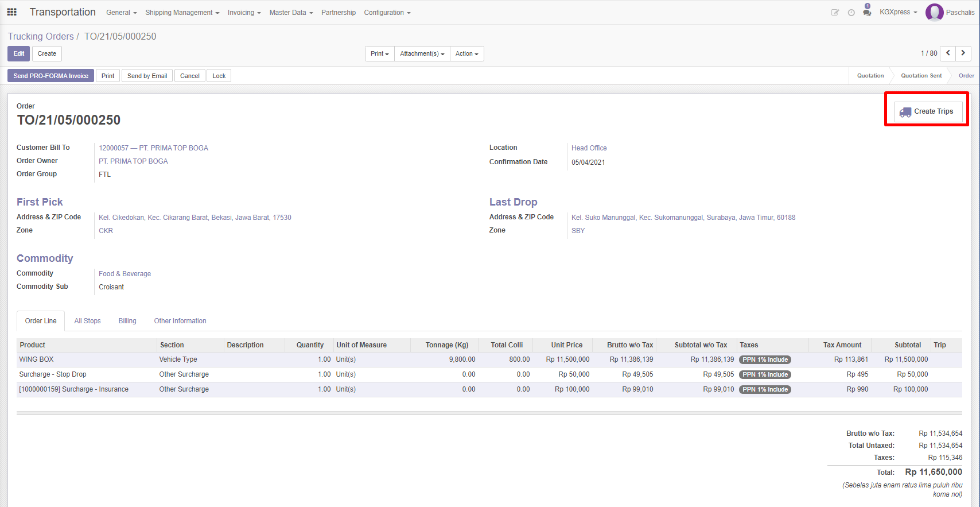Select the Order status stage
Screen dimensions: 980x507
(966, 76)
